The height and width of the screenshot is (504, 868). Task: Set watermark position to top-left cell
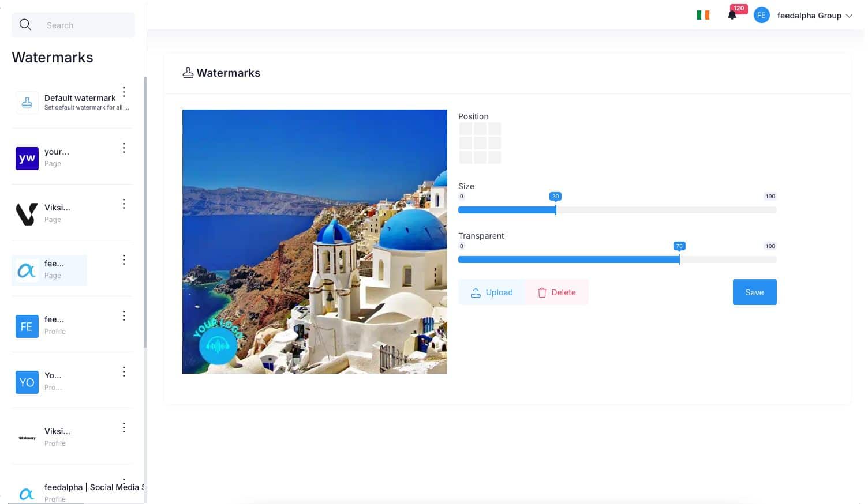click(x=466, y=129)
